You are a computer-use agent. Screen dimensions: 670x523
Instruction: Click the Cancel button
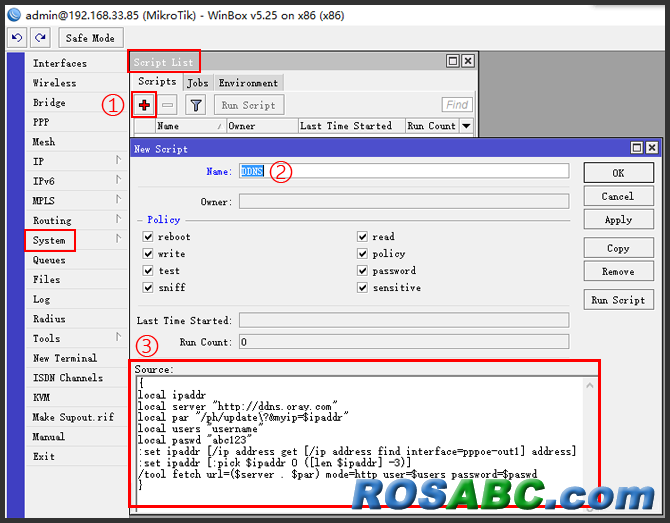[x=618, y=196]
